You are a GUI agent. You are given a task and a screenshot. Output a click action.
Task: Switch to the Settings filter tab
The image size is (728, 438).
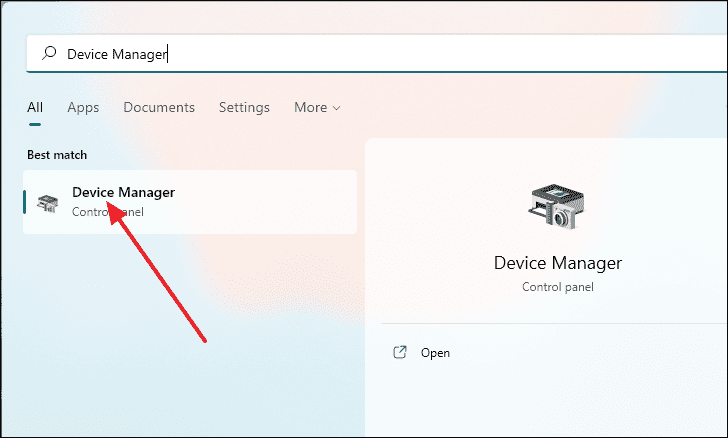244,107
